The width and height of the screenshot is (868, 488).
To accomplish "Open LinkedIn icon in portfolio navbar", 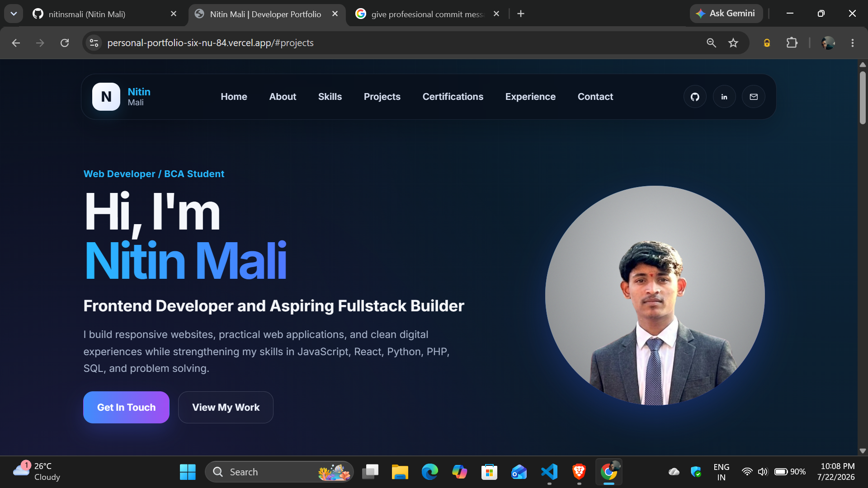I will click(x=724, y=97).
